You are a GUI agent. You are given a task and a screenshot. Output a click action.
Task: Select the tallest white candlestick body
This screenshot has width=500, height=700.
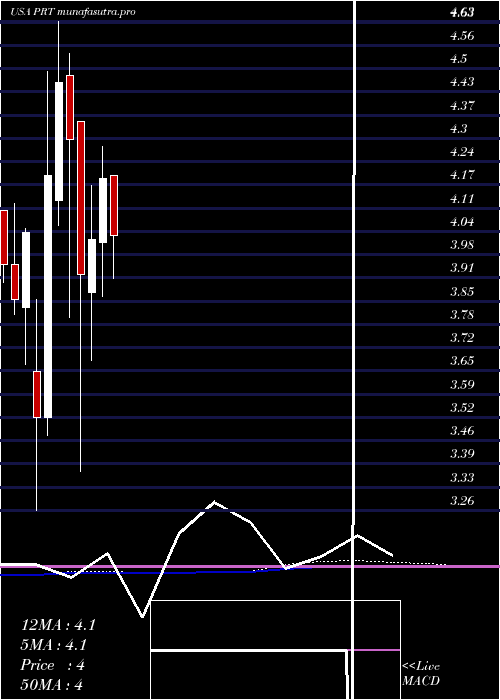pyautogui.click(x=48, y=296)
